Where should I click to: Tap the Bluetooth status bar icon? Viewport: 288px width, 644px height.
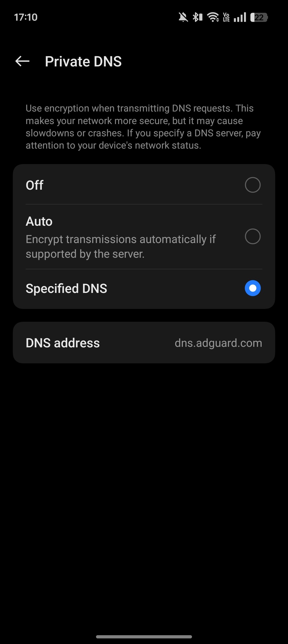(x=197, y=17)
